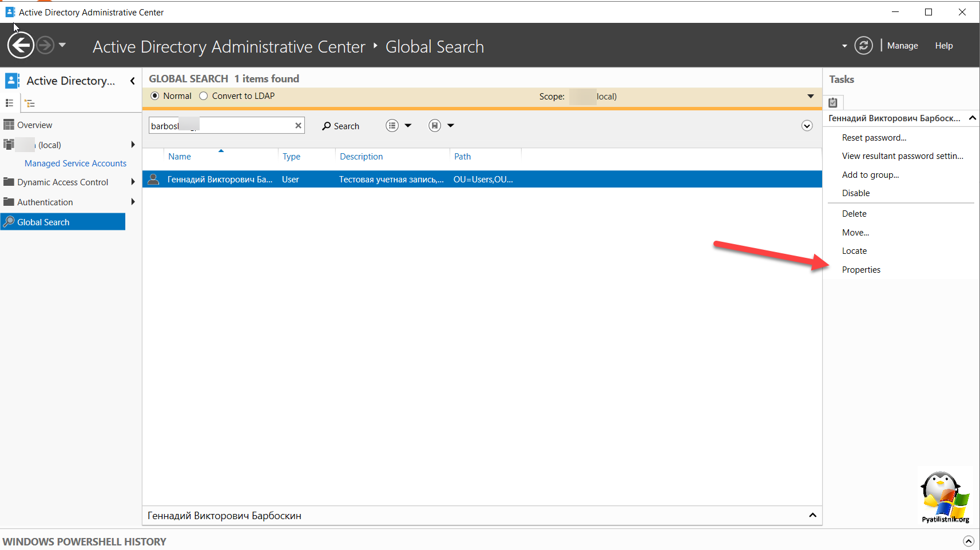Click the OU=Users,OU... path cell
The image size is (980, 550).
483,180
